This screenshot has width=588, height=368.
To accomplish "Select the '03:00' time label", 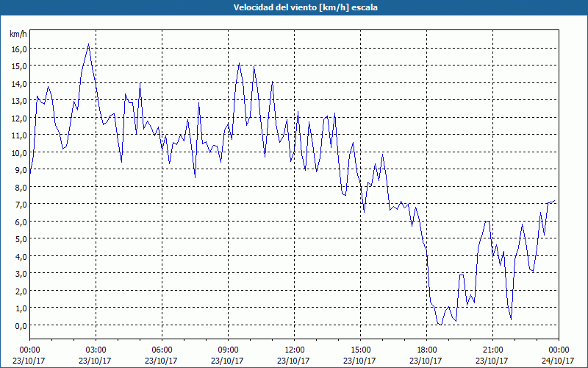I will coord(96,350).
